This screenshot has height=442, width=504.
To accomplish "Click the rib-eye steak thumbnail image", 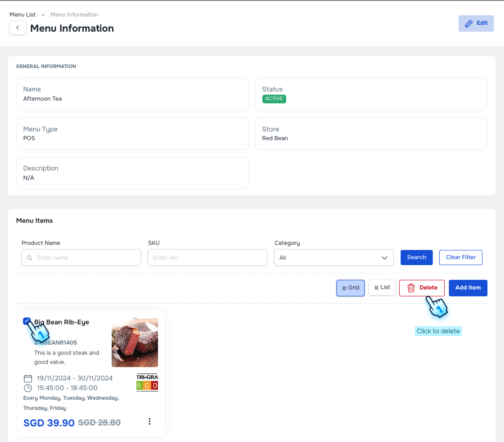I will pos(135,342).
